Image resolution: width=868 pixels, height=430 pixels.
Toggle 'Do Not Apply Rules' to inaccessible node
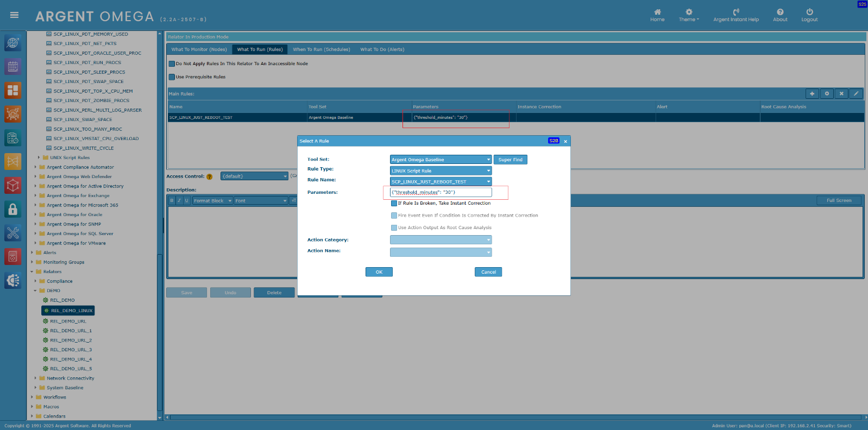(x=172, y=64)
